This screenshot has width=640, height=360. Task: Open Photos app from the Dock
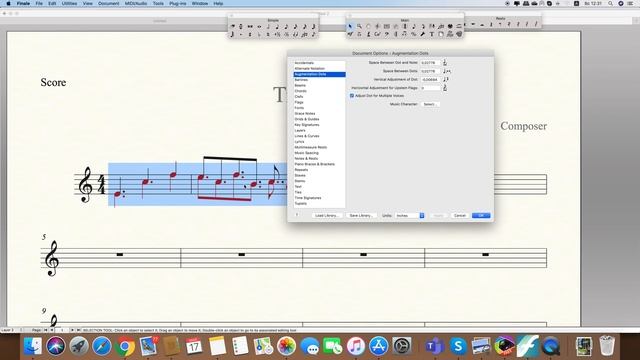pos(287,346)
